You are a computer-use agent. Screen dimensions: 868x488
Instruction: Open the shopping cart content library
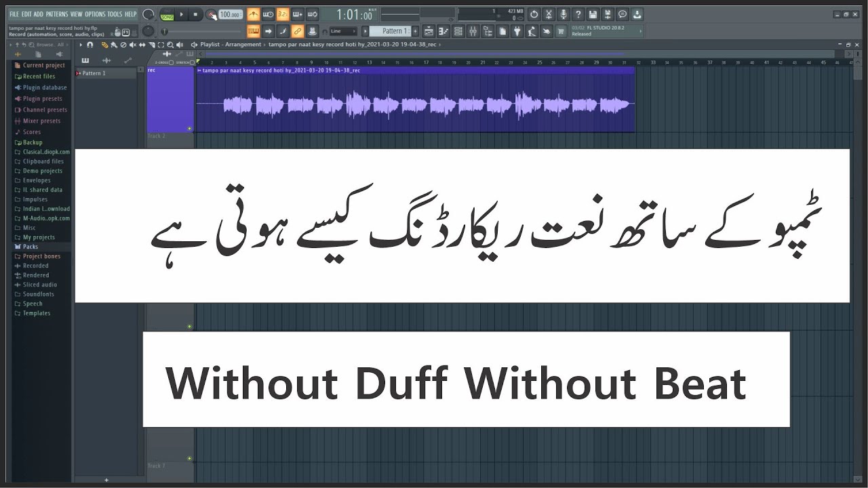click(561, 31)
